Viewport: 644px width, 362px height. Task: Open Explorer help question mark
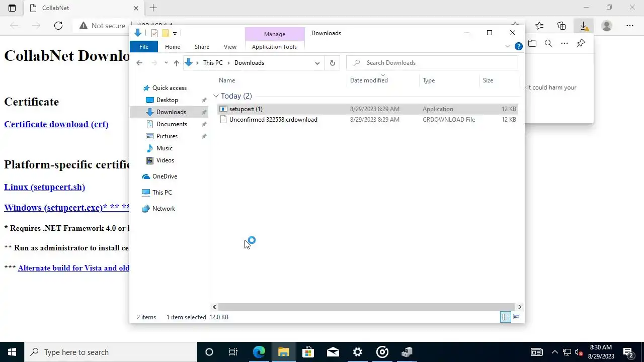(x=518, y=46)
